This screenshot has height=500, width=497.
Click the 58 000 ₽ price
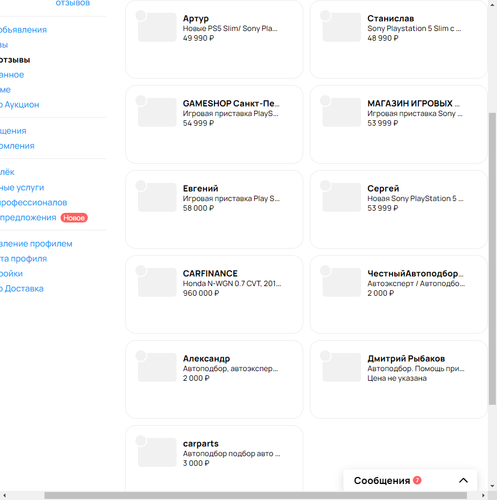[x=198, y=208]
